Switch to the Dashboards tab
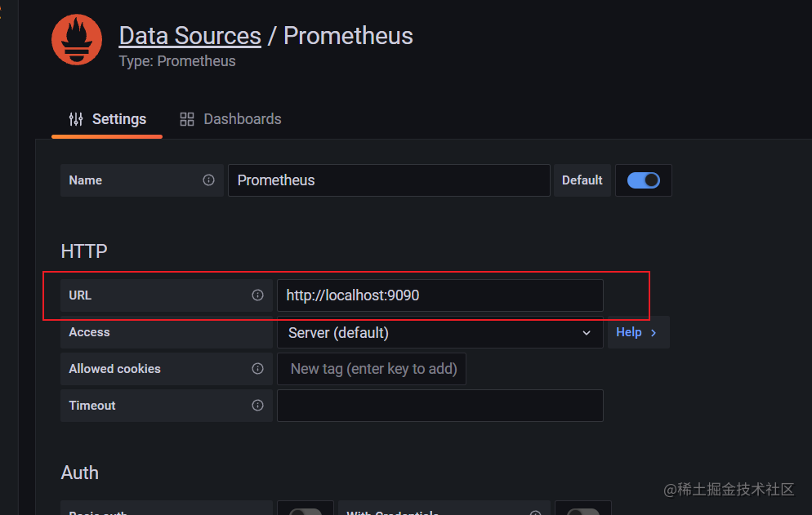812x515 pixels. click(242, 119)
